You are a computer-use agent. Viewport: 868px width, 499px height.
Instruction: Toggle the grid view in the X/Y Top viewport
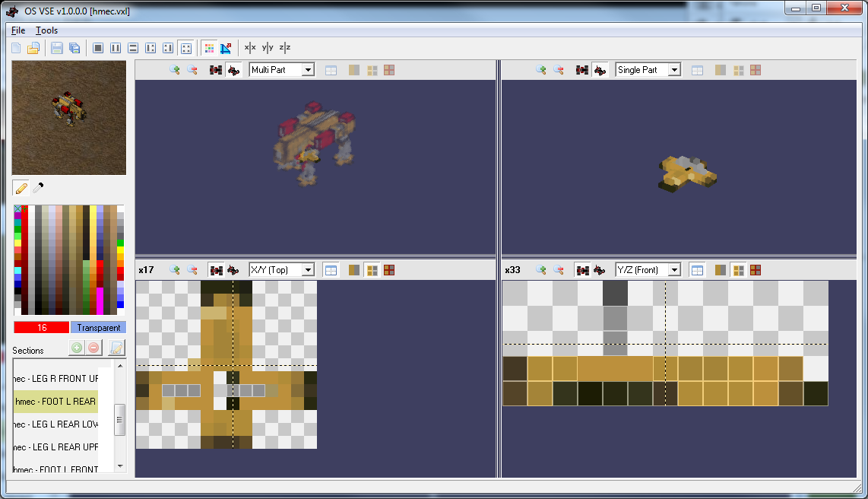point(331,269)
